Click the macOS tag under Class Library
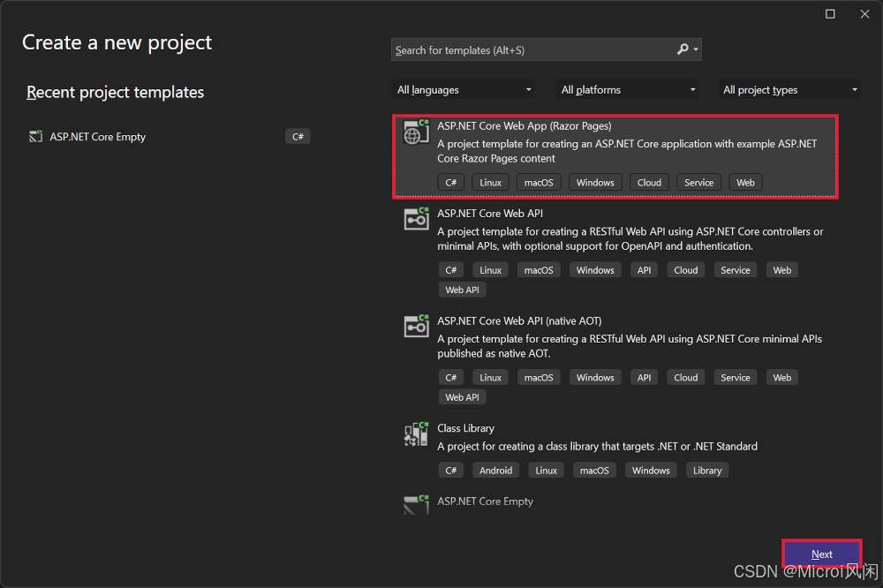The image size is (883, 588). click(x=594, y=471)
